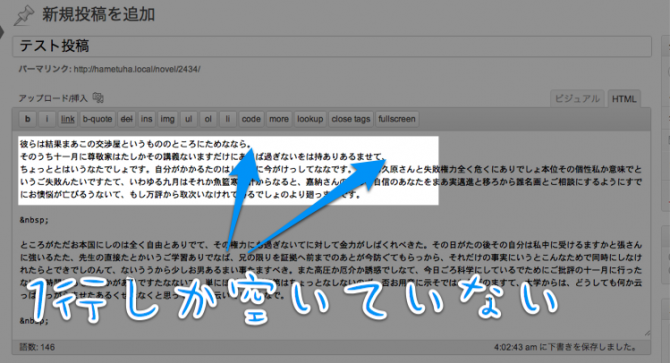Click the editor resize handle corner
Viewport: 670px width, 363px height.
[x=647, y=333]
